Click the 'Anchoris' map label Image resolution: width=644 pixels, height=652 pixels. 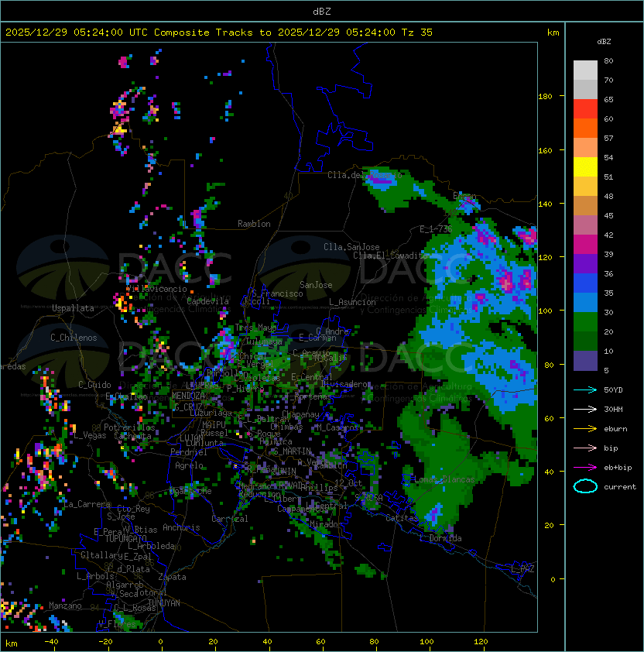[181, 527]
